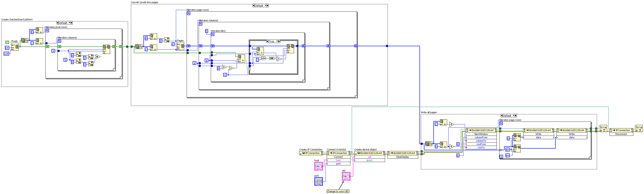Select the Pages initialize array node
The width and height of the screenshot is (644, 194).
pos(181,46)
